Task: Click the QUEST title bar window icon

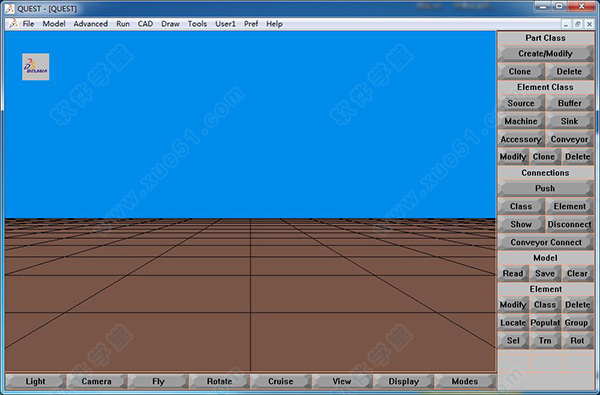Action: pos(10,8)
